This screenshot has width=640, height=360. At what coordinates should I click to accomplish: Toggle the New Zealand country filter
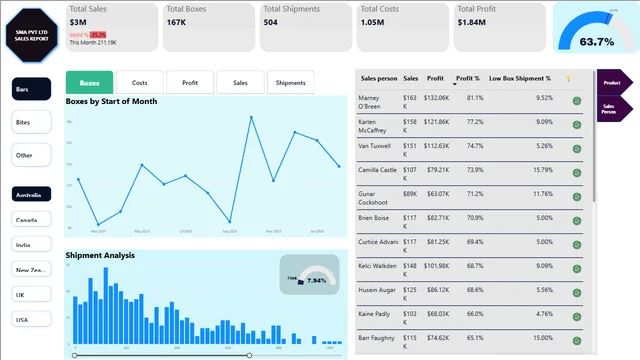31,269
